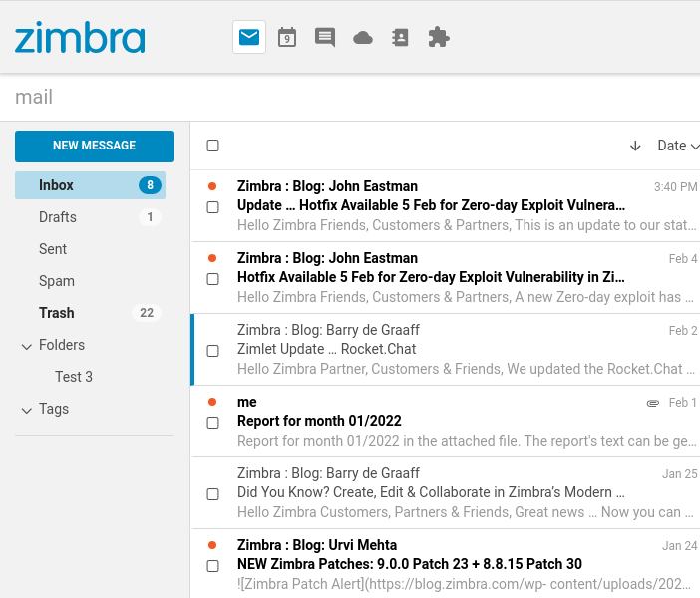Click the NEW MESSAGE button
Viewport: 700px width, 598px height.
pyautogui.click(x=94, y=147)
